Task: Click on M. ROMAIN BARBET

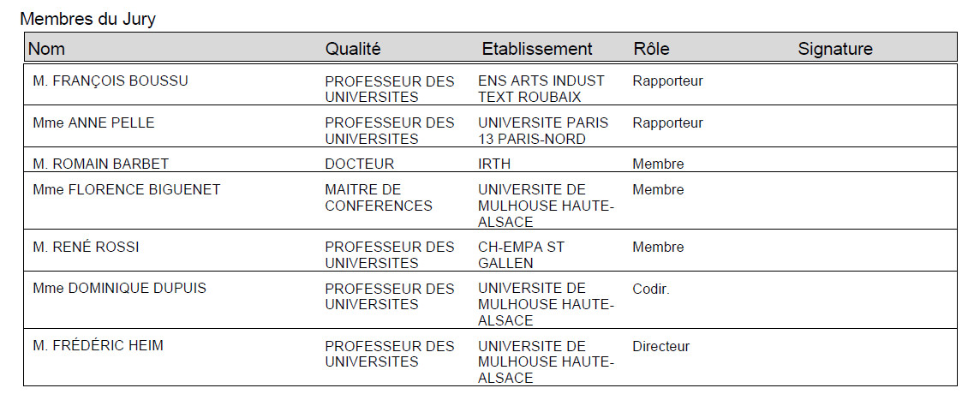Action: [100, 164]
